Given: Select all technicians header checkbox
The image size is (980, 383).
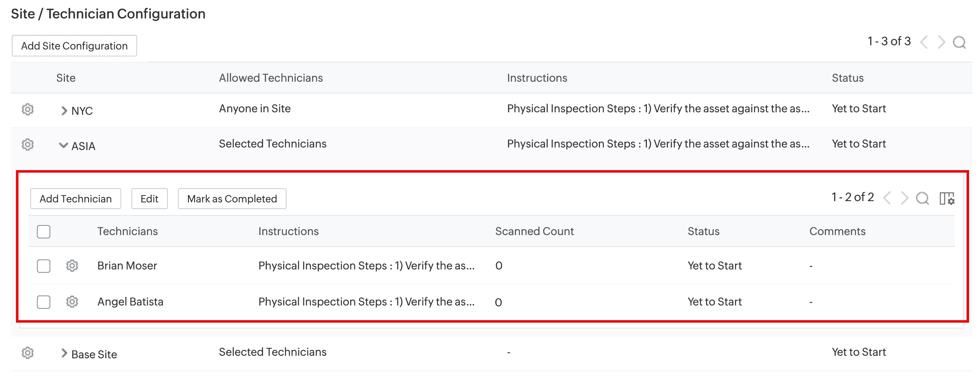Looking at the screenshot, I should (x=44, y=232).
